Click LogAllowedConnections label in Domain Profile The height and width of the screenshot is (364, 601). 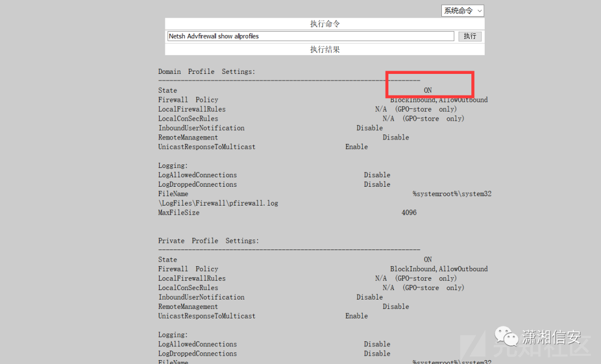pyautogui.click(x=198, y=175)
